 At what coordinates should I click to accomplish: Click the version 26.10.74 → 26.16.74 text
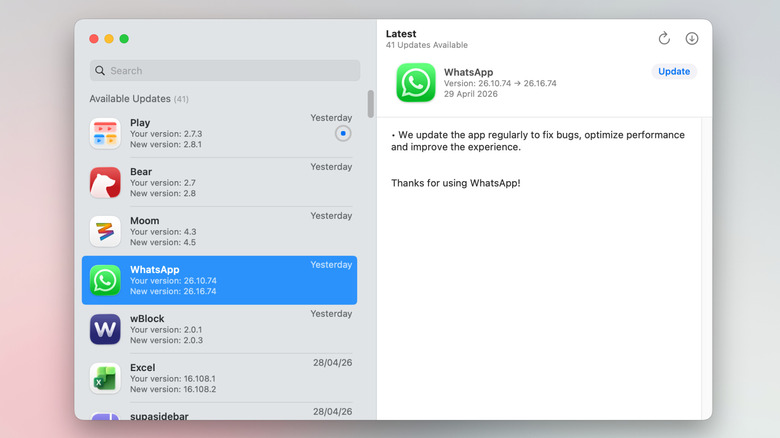click(500, 83)
